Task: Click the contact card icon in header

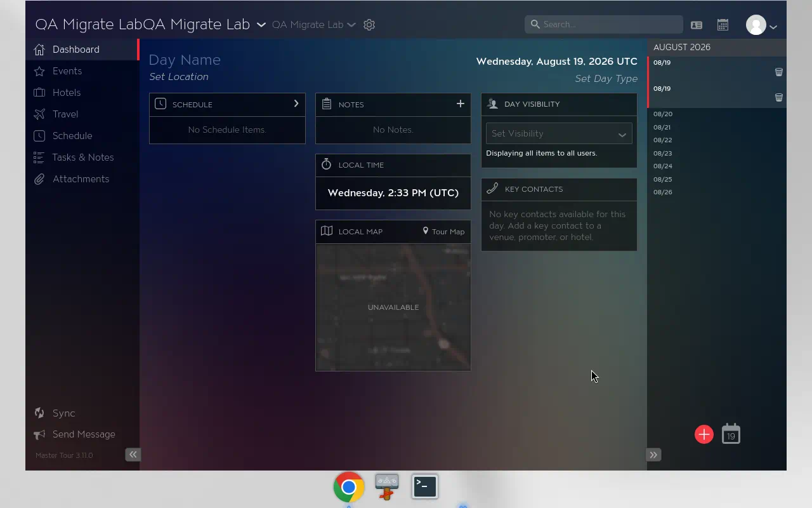Action: coord(697,25)
